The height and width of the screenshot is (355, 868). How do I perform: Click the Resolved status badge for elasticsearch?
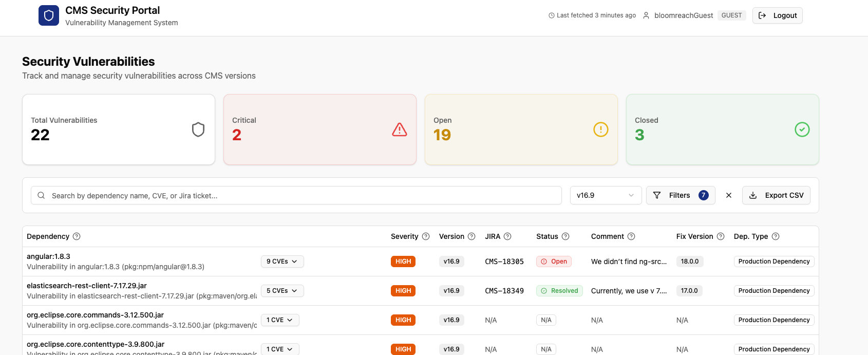pos(559,291)
